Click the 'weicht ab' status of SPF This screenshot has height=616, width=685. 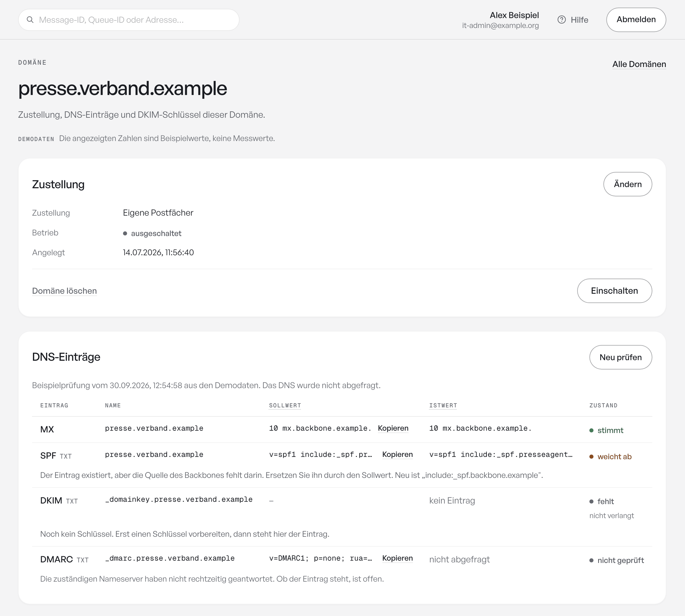coord(610,457)
